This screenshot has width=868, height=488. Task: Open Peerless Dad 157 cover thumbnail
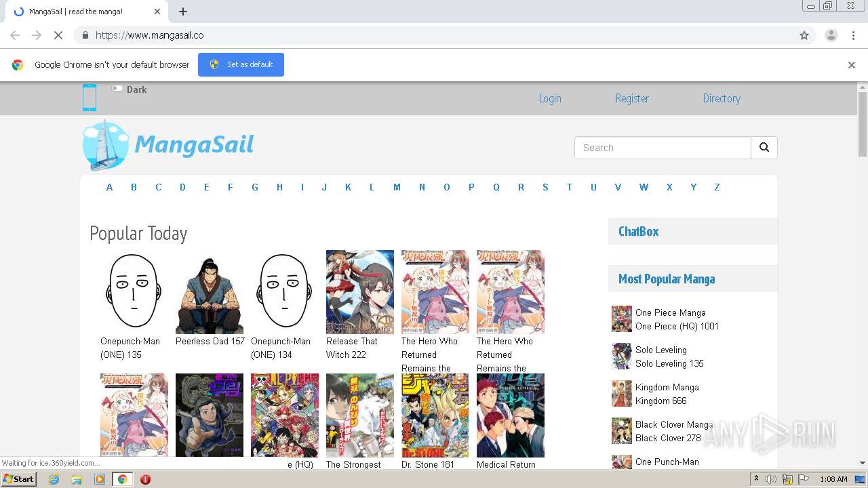pos(210,291)
